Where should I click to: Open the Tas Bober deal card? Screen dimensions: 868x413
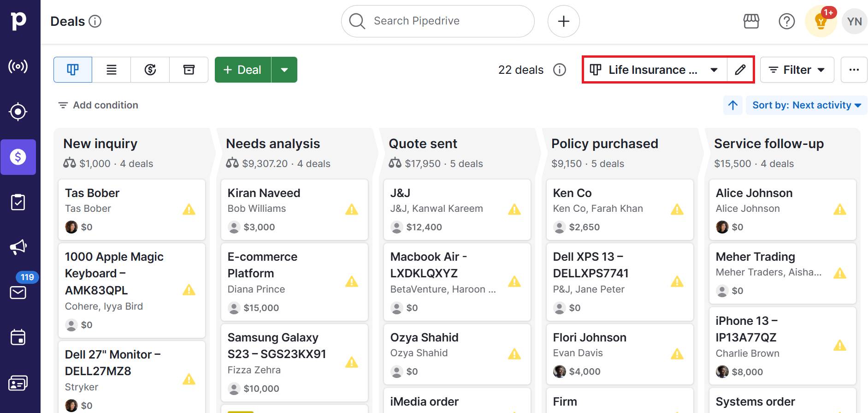(132, 209)
